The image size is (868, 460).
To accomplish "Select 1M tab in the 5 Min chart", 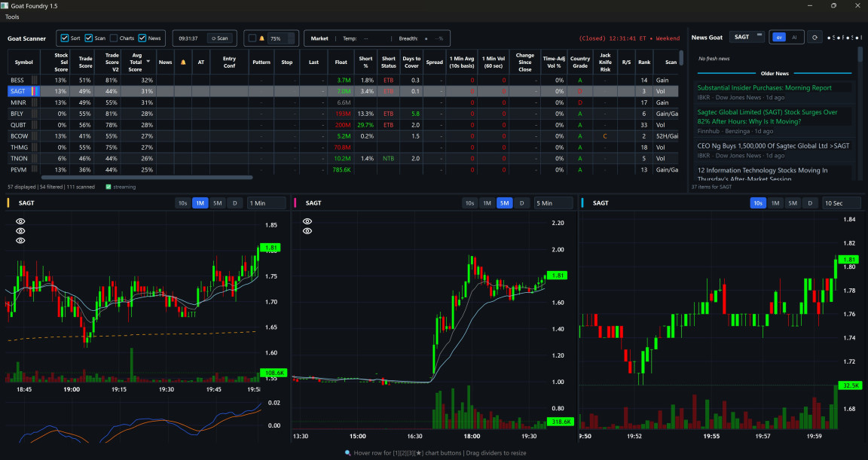I will tap(487, 203).
